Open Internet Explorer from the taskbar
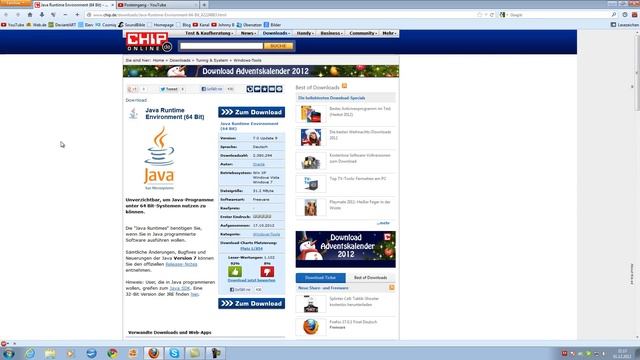640x360 pixels. tap(30, 353)
